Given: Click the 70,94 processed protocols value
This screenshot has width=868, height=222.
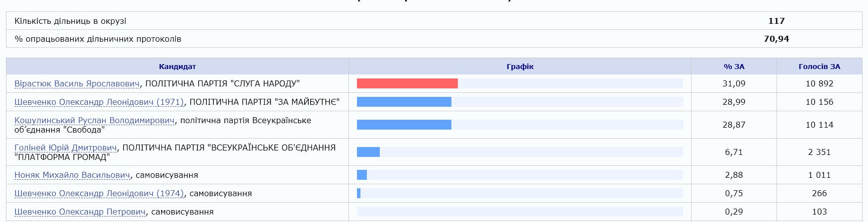Looking at the screenshot, I should (x=776, y=39).
